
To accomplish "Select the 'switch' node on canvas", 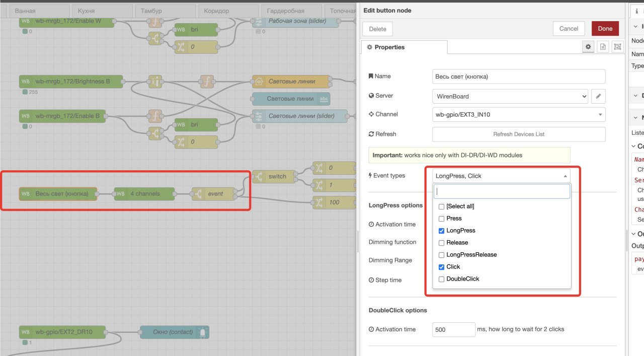I will coord(274,176).
